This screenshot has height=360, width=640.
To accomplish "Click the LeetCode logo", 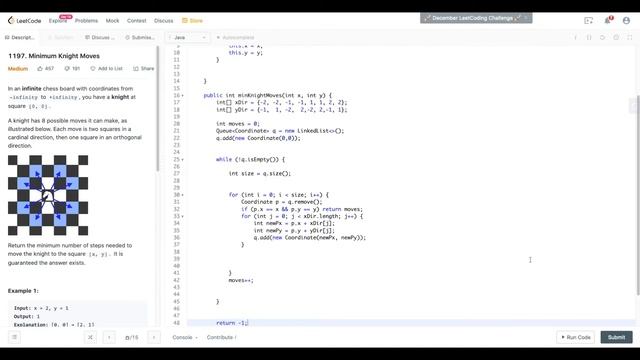I will coord(24,20).
